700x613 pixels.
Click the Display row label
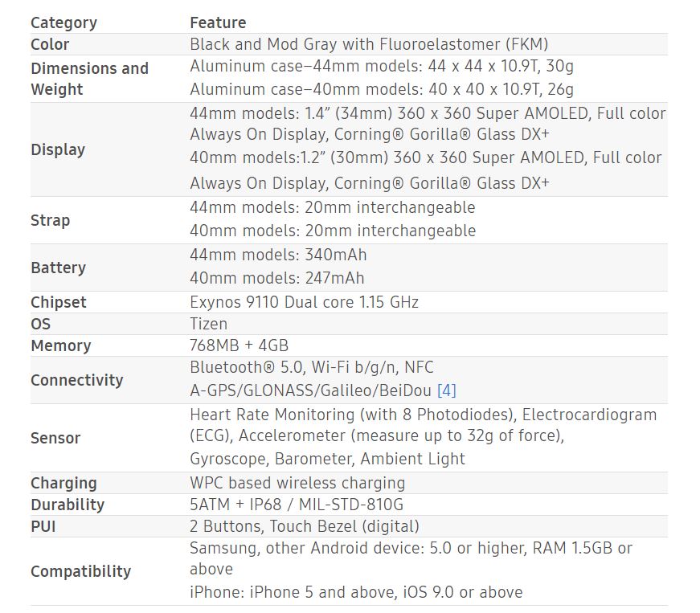point(58,150)
